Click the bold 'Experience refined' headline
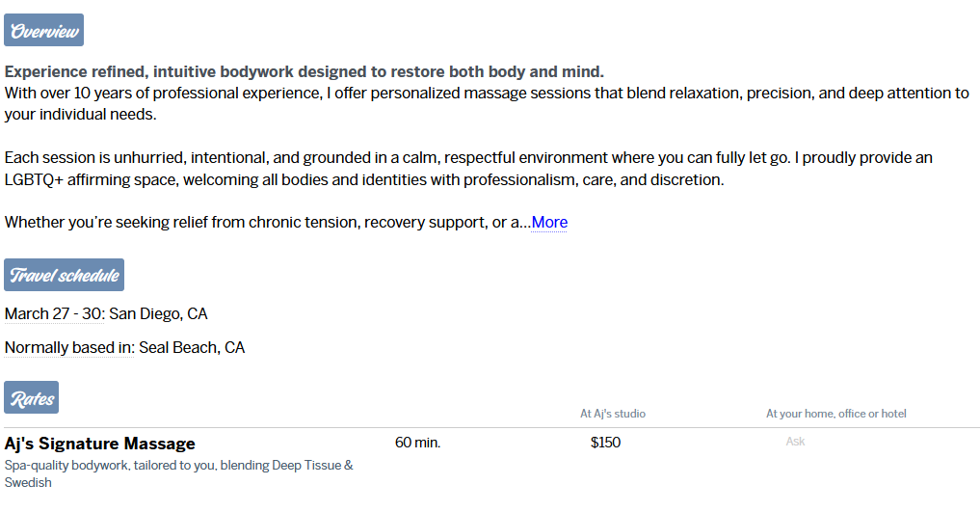This screenshot has width=980, height=512. pos(304,72)
